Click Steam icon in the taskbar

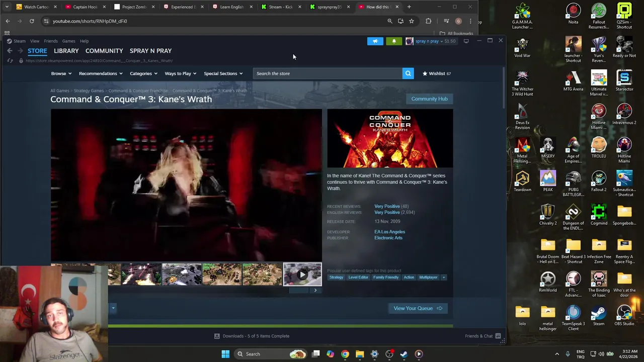tap(404, 354)
